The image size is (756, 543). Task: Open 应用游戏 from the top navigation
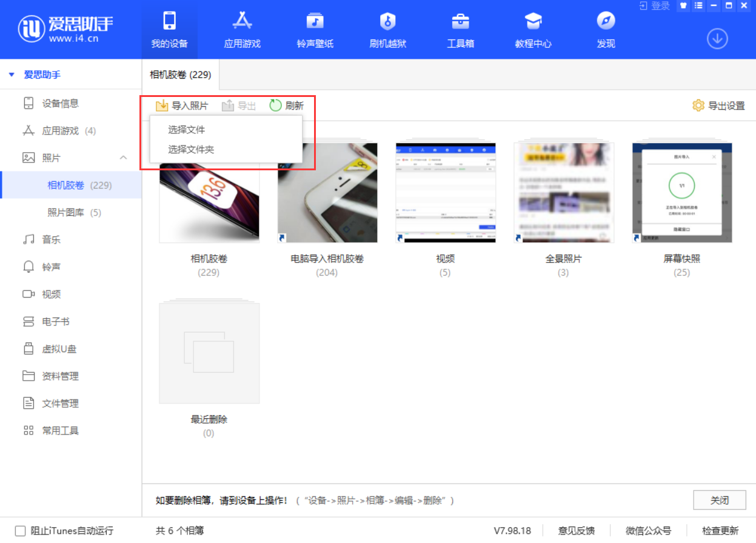click(242, 29)
